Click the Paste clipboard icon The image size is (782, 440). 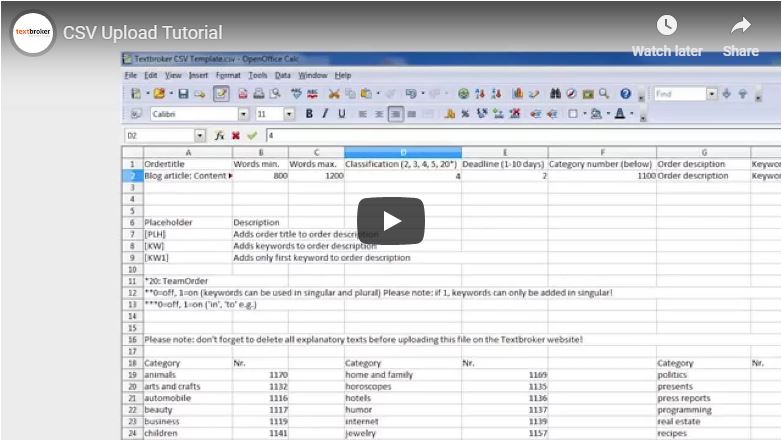tap(366, 93)
